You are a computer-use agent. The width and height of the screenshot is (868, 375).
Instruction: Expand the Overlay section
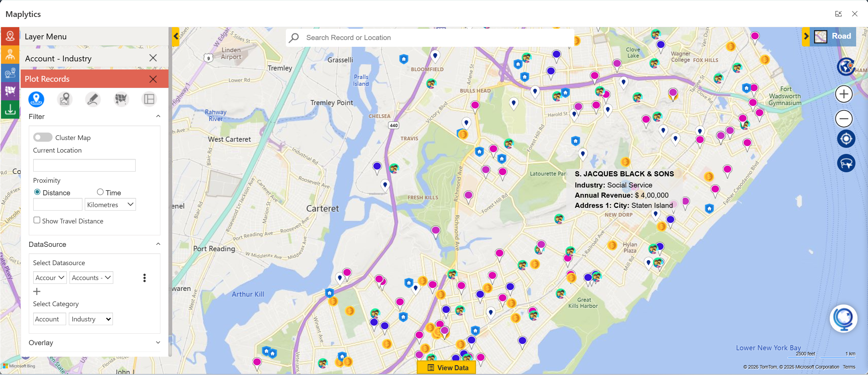pos(158,342)
